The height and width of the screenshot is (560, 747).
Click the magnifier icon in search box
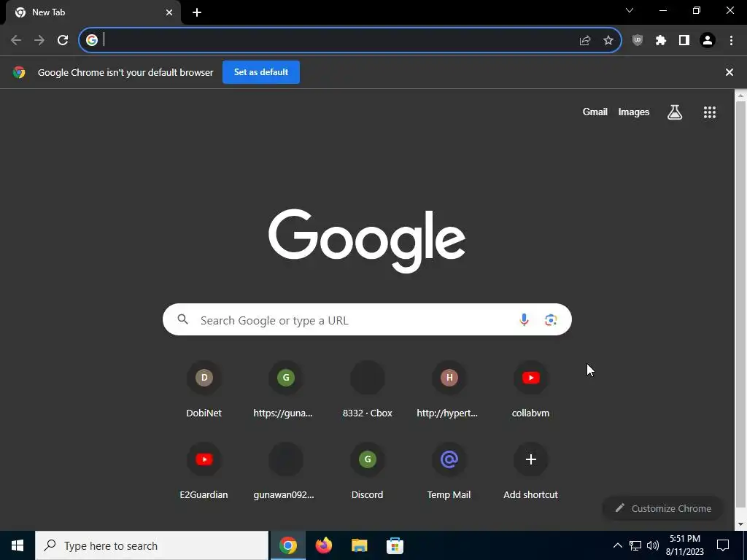coord(183,319)
